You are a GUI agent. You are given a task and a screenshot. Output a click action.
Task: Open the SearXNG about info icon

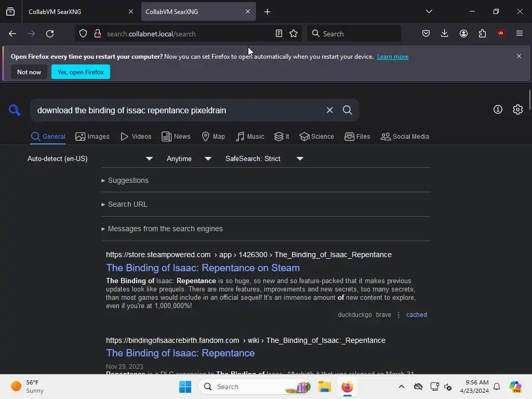(498, 109)
